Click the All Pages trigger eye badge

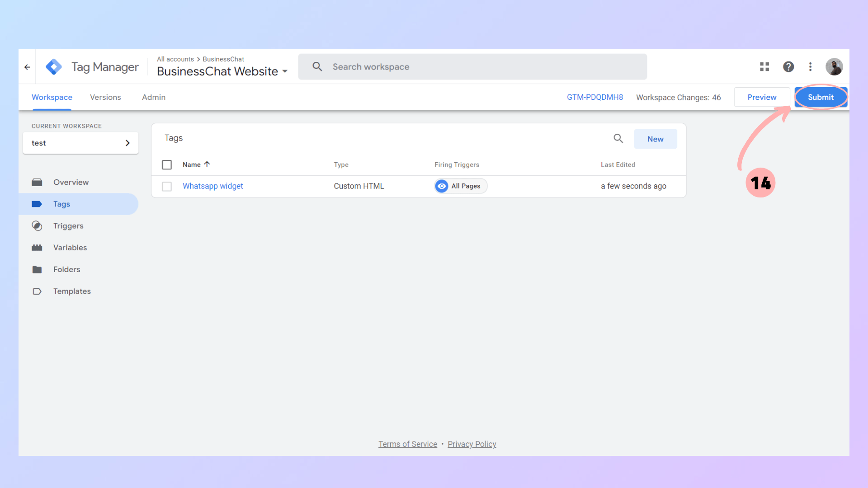[x=441, y=186]
